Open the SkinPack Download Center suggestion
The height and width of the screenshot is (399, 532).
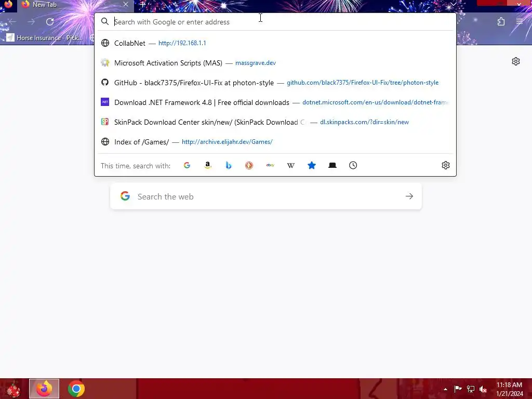[x=275, y=122]
